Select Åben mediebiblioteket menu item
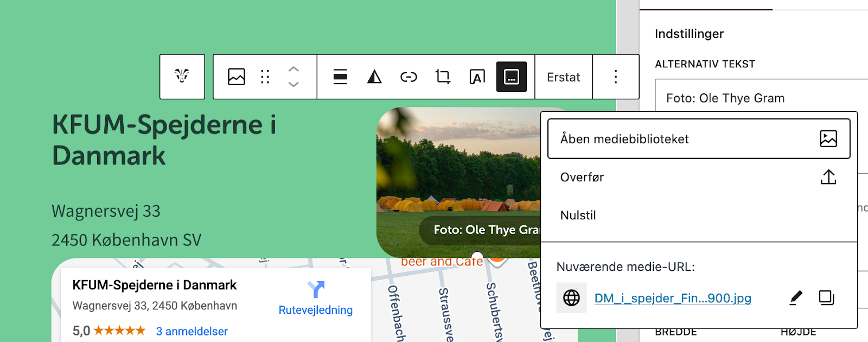The height and width of the screenshot is (342, 868). click(x=698, y=139)
